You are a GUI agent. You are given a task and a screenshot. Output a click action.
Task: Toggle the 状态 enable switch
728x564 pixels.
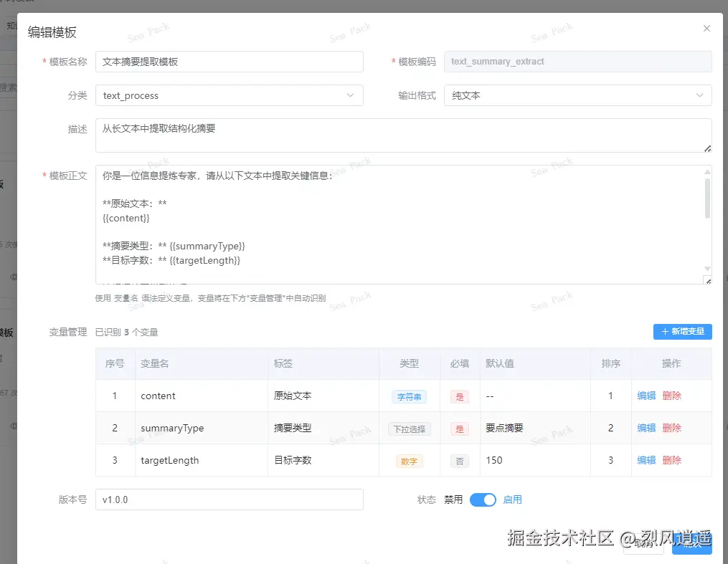pos(483,500)
